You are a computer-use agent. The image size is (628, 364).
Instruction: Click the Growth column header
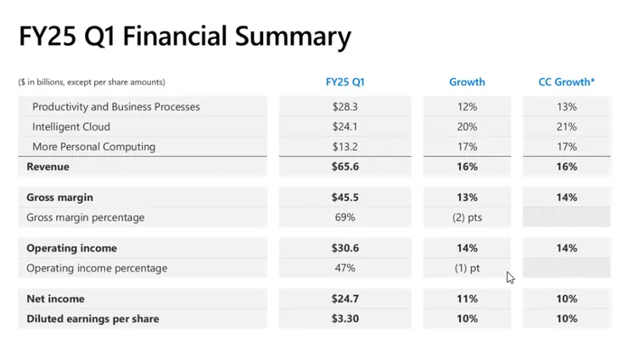(467, 82)
